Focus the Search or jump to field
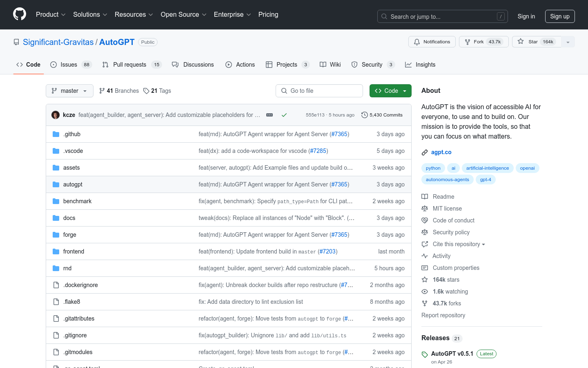 (x=443, y=16)
